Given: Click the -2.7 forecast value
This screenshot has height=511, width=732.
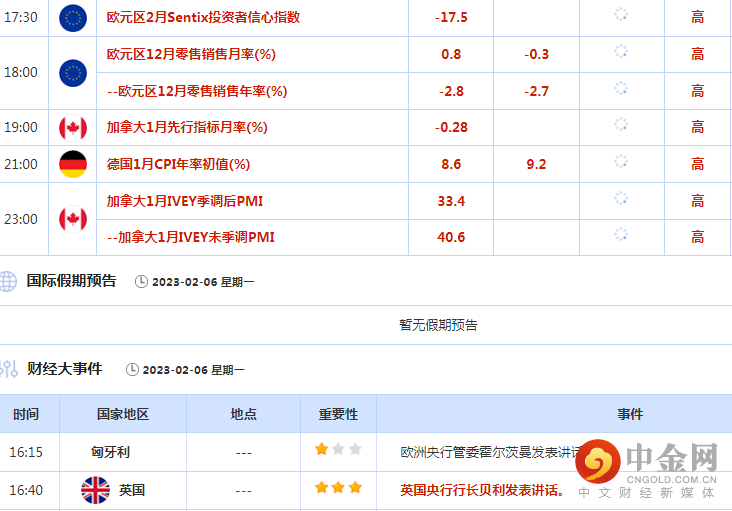Looking at the screenshot, I should tap(536, 91).
